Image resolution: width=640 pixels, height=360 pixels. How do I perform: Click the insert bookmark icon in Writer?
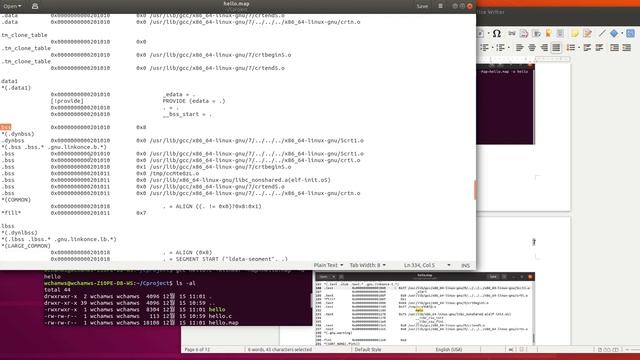549,33
